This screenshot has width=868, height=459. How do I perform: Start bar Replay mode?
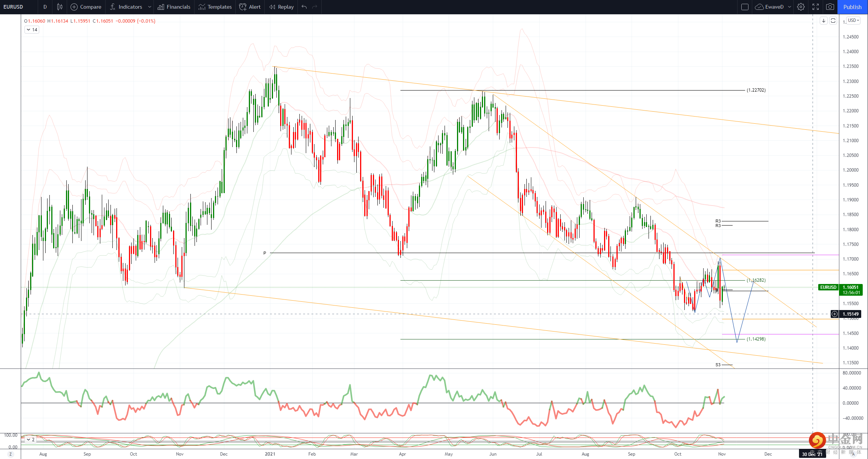click(281, 7)
